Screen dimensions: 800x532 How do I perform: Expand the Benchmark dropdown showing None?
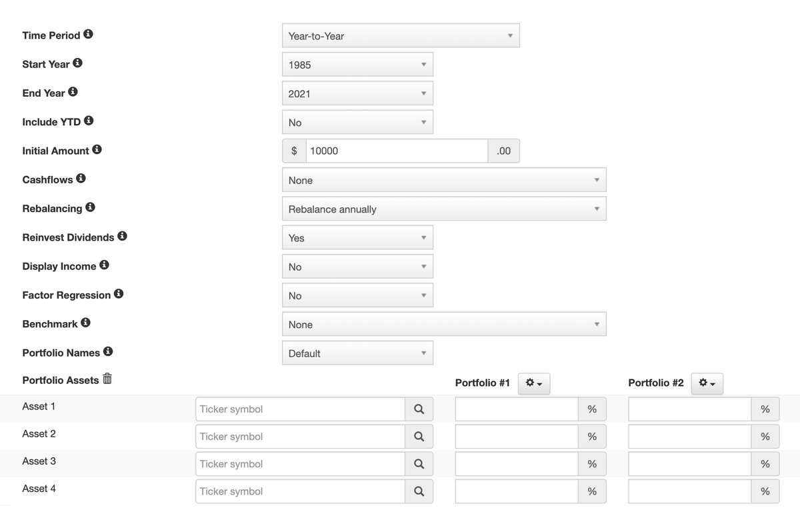(x=443, y=325)
